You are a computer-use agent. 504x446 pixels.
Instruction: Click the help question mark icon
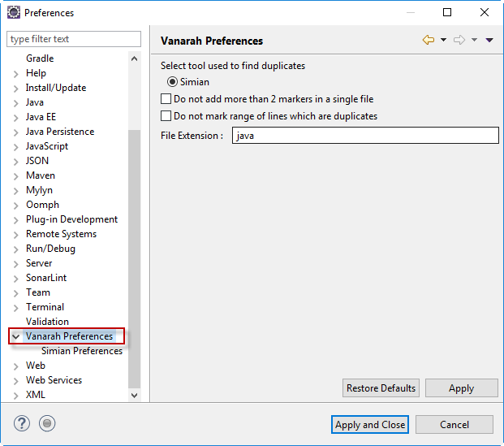[22, 423]
